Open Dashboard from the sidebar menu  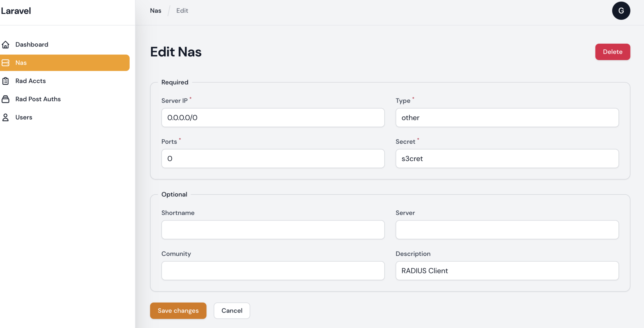(32, 44)
